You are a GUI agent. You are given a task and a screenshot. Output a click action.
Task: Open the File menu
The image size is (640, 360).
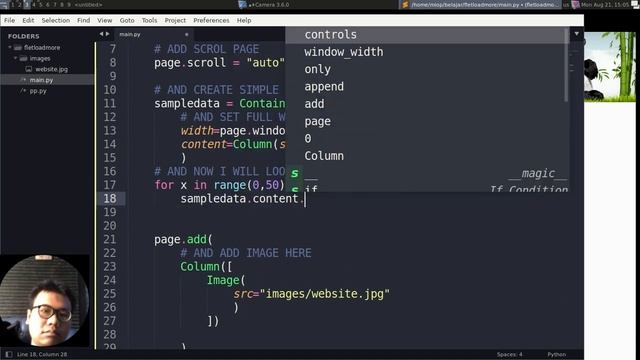click(x=9, y=20)
